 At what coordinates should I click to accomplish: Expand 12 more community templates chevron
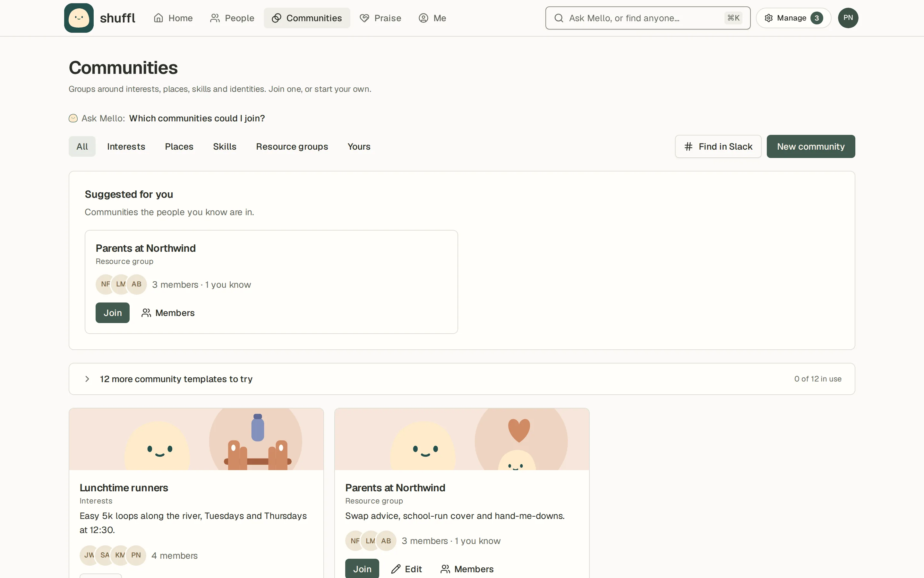(87, 379)
